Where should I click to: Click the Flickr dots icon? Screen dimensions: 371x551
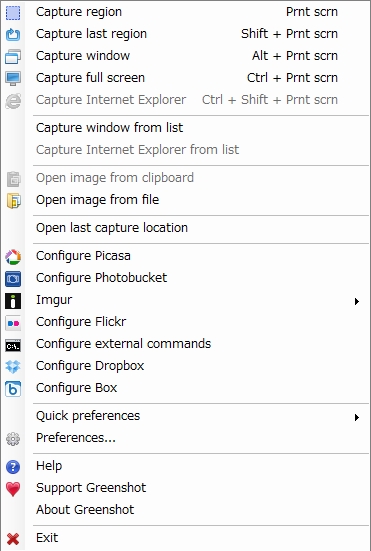pos(13,323)
